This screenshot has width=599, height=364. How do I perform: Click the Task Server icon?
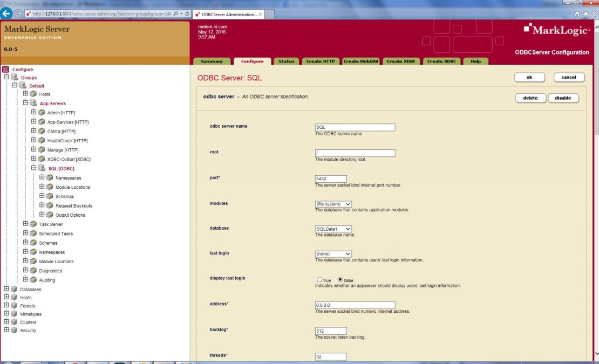33,224
